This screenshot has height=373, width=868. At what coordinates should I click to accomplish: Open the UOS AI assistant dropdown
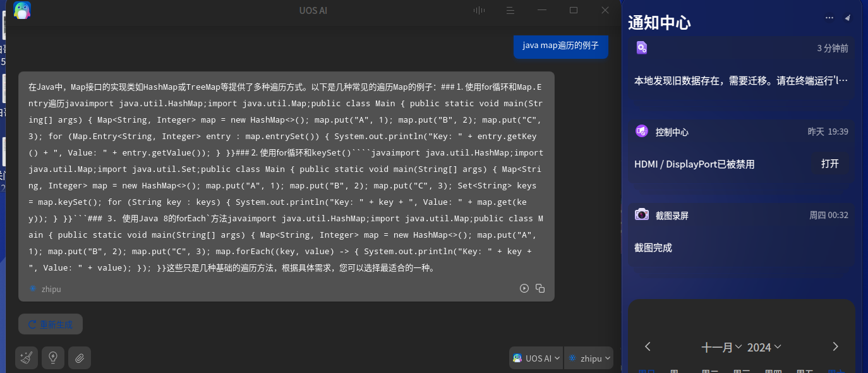point(536,358)
